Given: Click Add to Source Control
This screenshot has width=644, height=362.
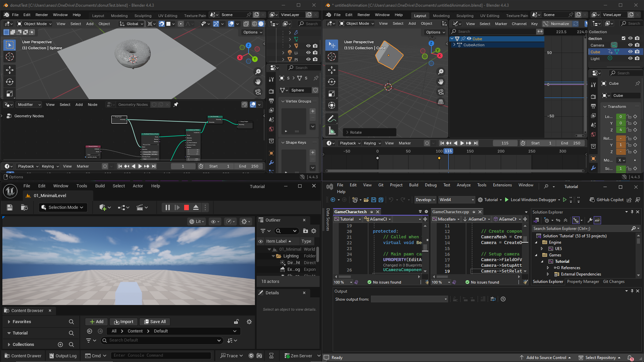Looking at the screenshot, I should 545,358.
